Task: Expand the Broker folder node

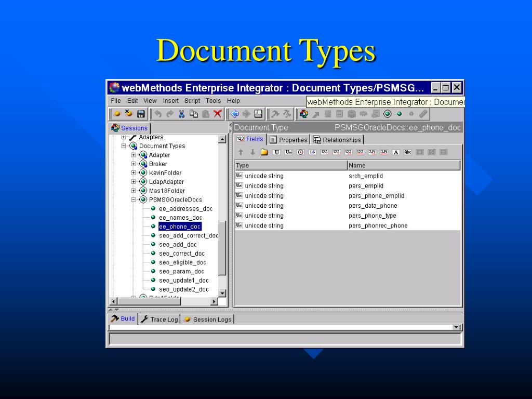Action: click(134, 164)
